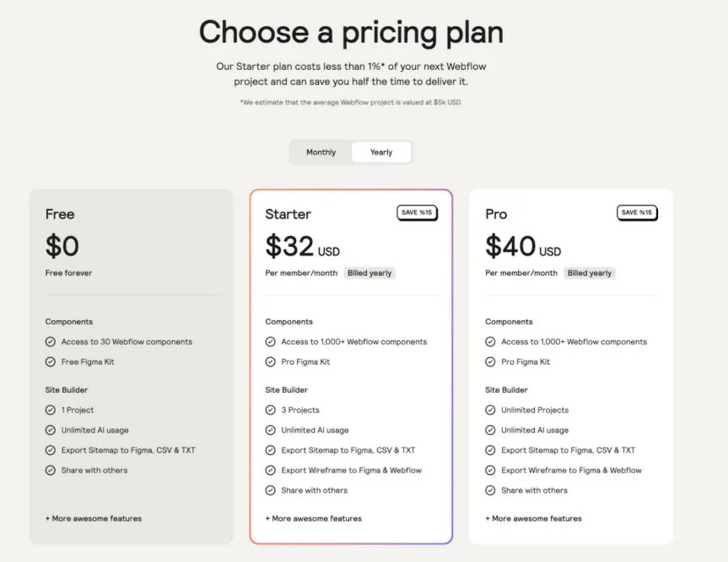The width and height of the screenshot is (728, 562).
Task: Click 'Billed yearly' tag in Pro plan
Action: click(589, 273)
